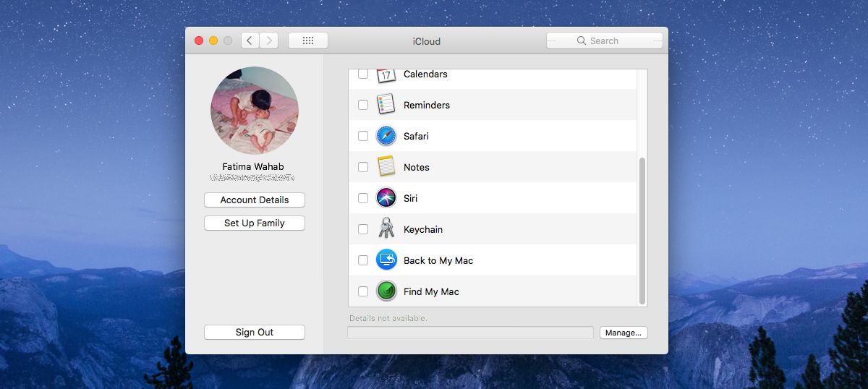Click the name Fatima Wahab

[x=253, y=167]
